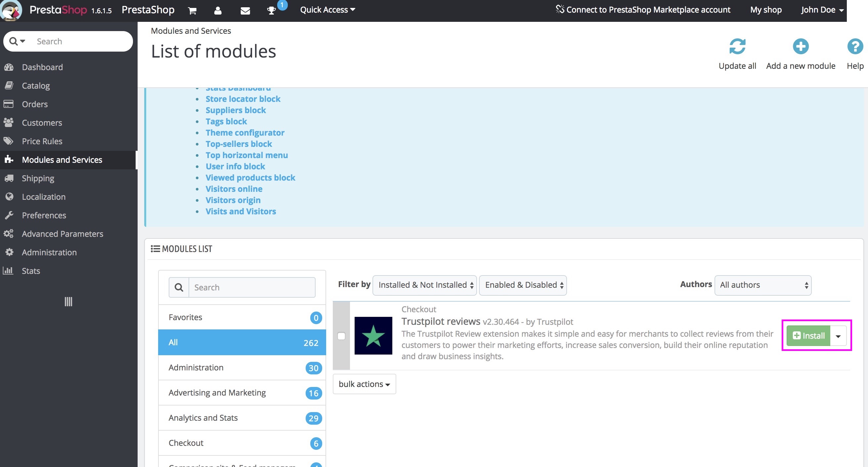Open the Top horizontal menu link
This screenshot has width=868, height=467.
(247, 155)
